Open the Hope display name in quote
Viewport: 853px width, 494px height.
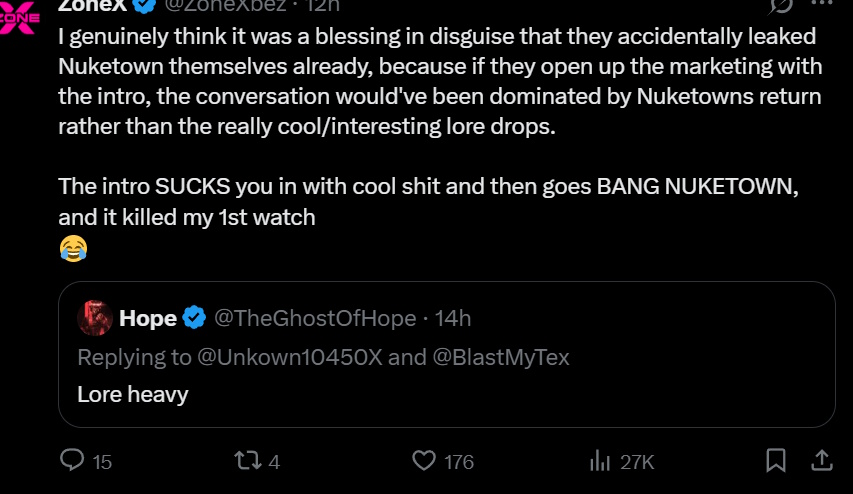148,318
